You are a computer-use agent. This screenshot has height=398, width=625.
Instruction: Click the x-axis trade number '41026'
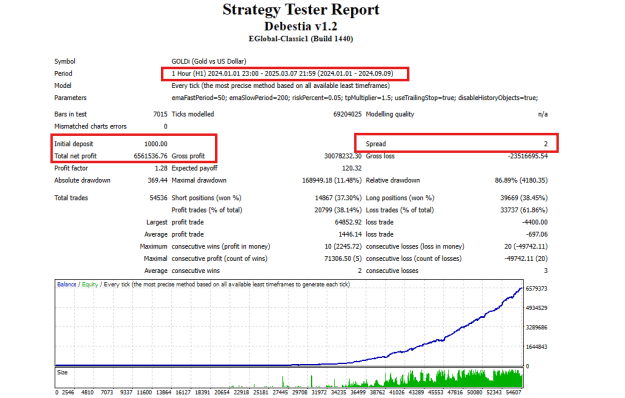(397, 392)
